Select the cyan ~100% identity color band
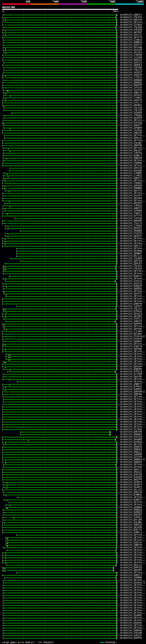The width and height of the screenshot is (146, 644). [x=130, y=4]
